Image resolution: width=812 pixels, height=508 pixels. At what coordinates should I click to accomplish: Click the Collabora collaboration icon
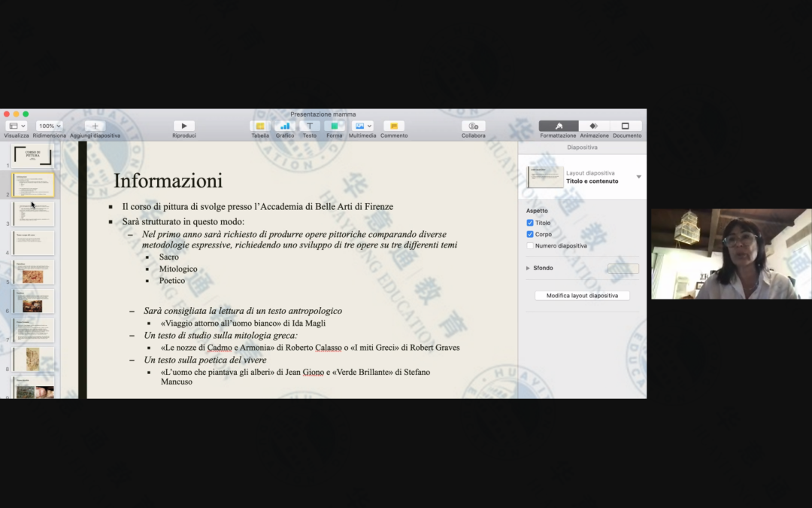[x=474, y=126]
